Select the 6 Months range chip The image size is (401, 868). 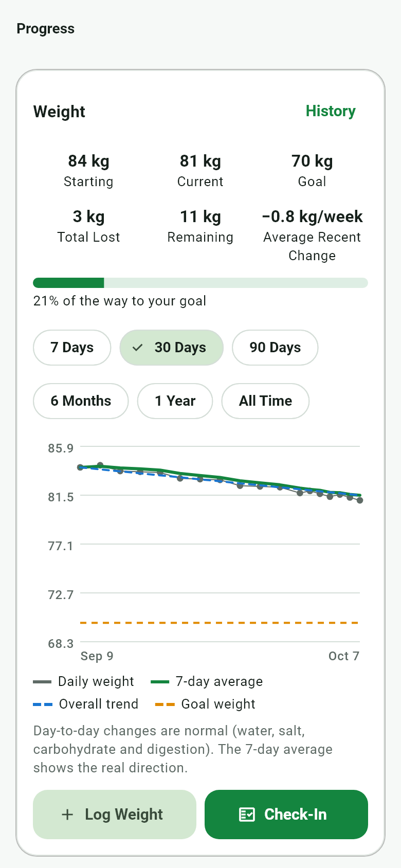(x=81, y=401)
